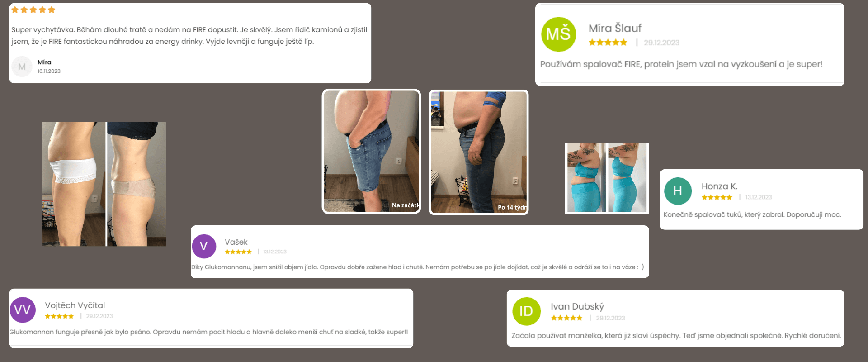Click the date 16.11.2023 under Míra
Screen dimensions: 868x362
pos(49,71)
